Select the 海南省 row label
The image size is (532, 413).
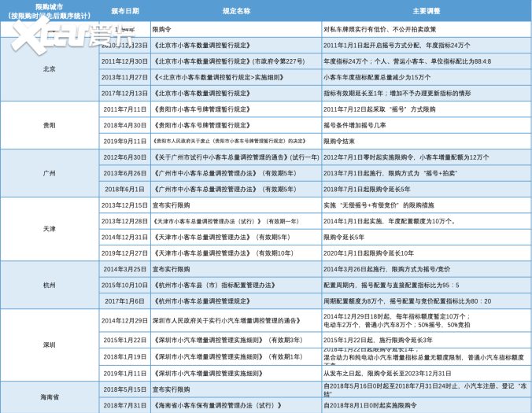(x=49, y=397)
